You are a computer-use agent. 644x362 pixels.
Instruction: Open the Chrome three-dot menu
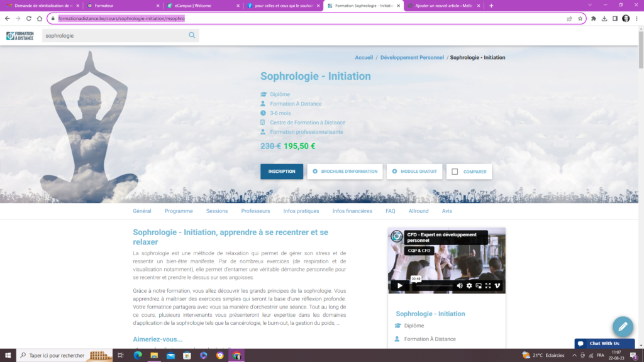tap(636, 18)
